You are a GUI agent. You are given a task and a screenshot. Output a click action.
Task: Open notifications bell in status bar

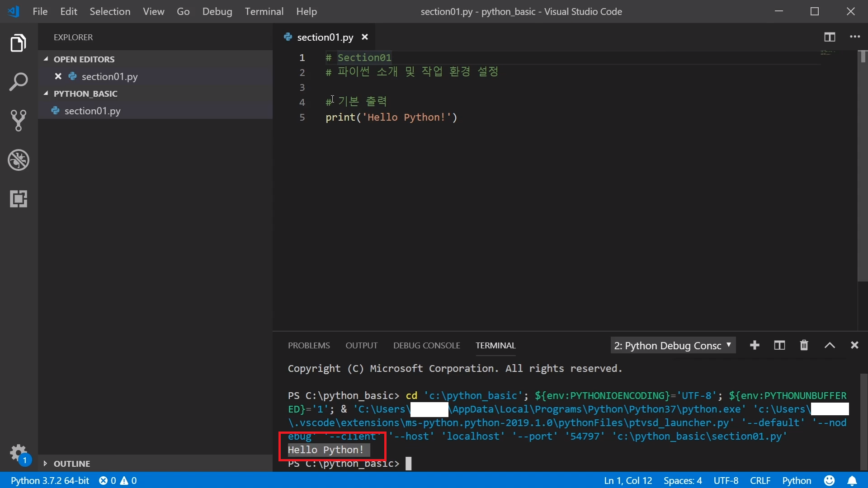click(852, 481)
